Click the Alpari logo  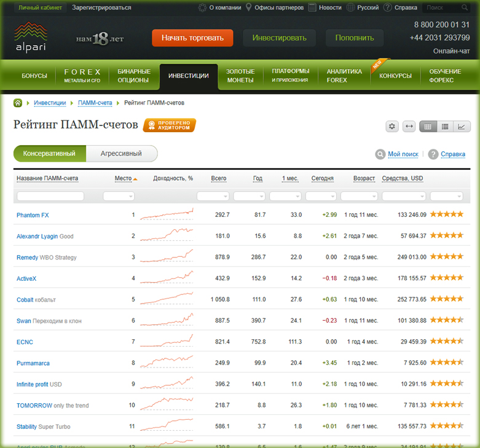click(x=30, y=37)
